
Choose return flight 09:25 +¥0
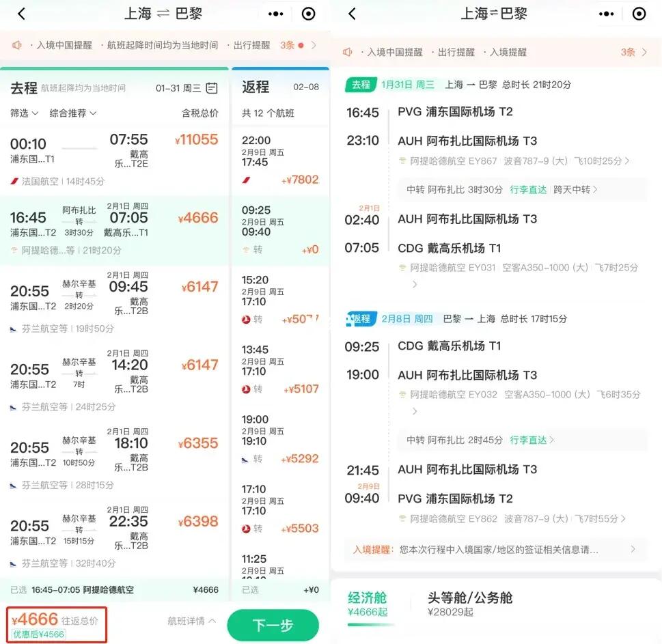280,230
